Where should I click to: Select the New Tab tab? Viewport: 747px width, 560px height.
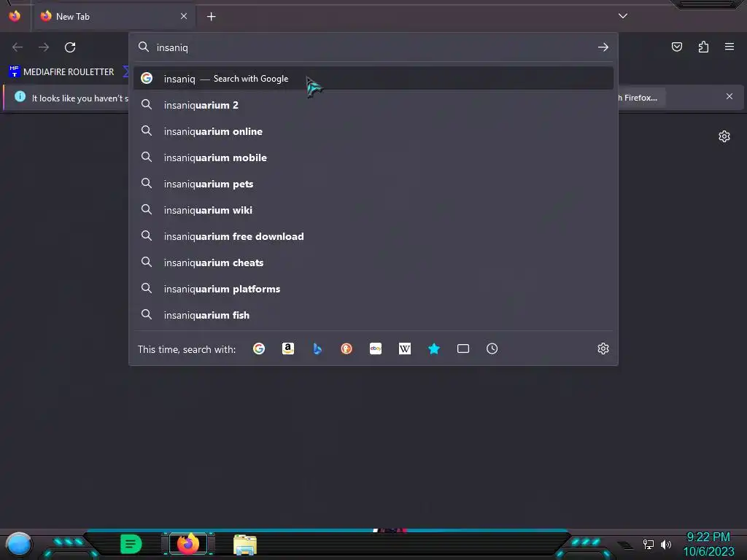pos(113,16)
